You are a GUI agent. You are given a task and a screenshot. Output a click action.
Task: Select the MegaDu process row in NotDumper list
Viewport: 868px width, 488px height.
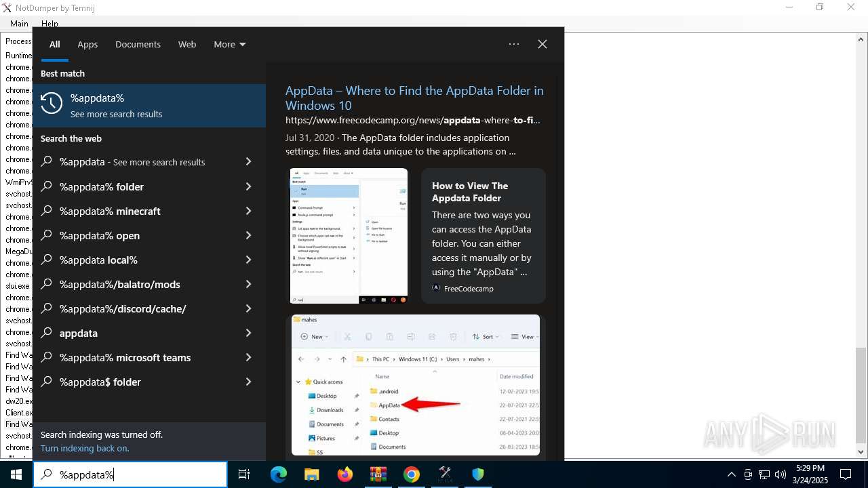point(18,251)
